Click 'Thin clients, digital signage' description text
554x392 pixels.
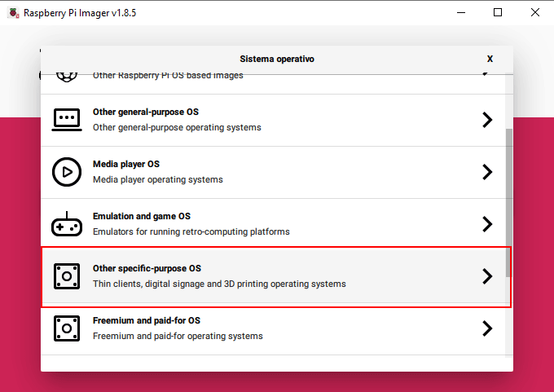coord(219,284)
